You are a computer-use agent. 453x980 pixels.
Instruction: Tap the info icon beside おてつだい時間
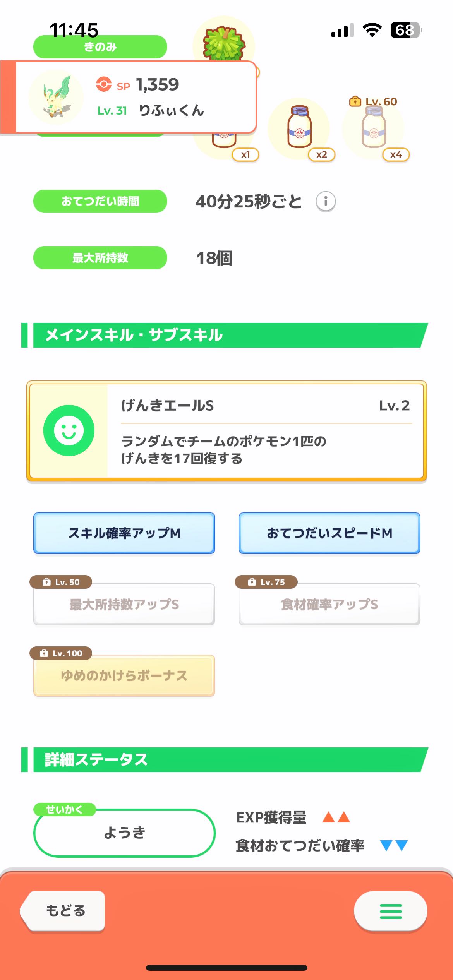(326, 201)
